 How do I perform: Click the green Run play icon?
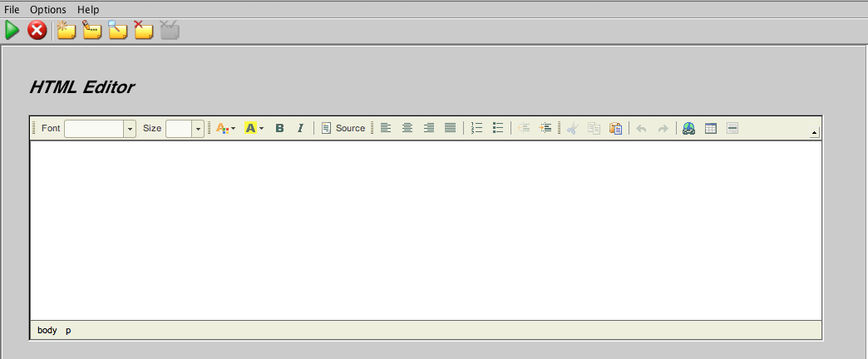[x=12, y=30]
